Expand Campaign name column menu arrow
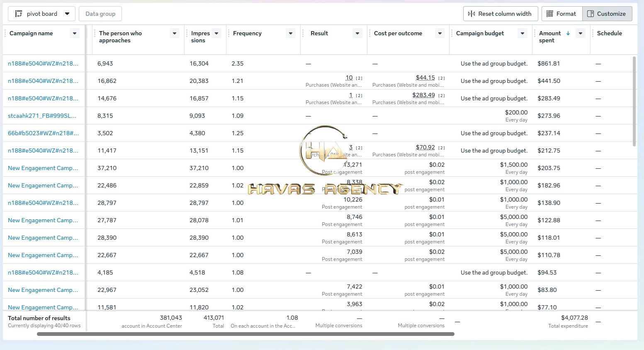This screenshot has width=644, height=350. (75, 33)
